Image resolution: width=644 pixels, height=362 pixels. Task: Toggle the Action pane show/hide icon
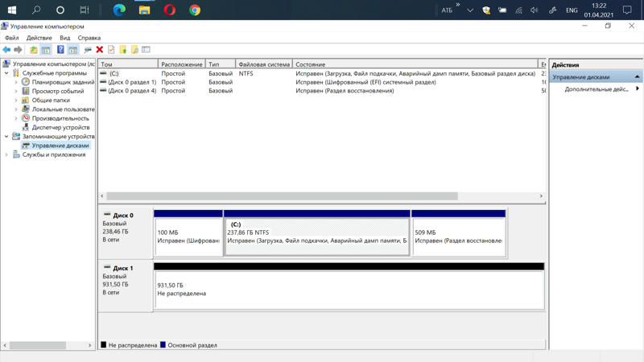pyautogui.click(x=73, y=50)
